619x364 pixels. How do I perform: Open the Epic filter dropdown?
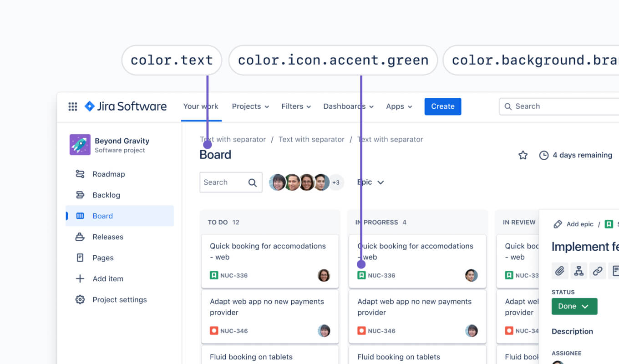click(x=370, y=182)
